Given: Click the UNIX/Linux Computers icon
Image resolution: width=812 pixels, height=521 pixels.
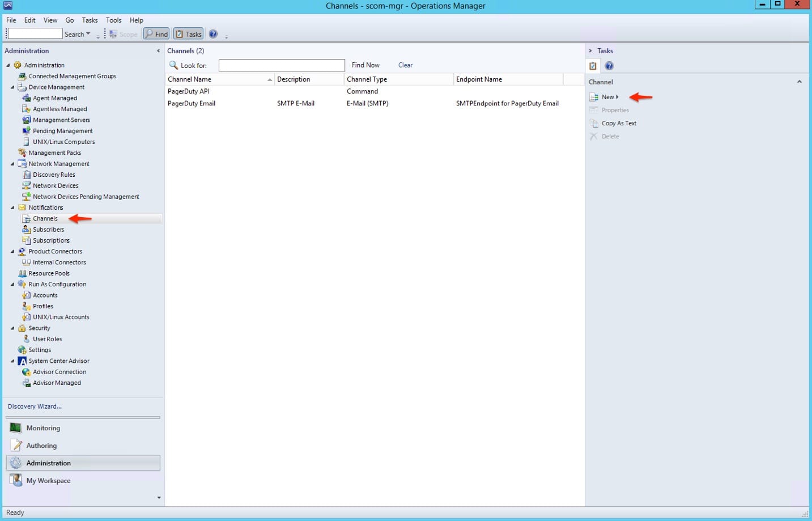Looking at the screenshot, I should pos(26,142).
